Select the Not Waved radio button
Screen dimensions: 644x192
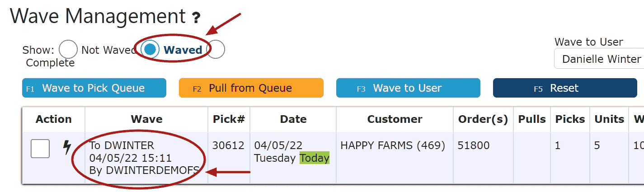[x=68, y=50]
